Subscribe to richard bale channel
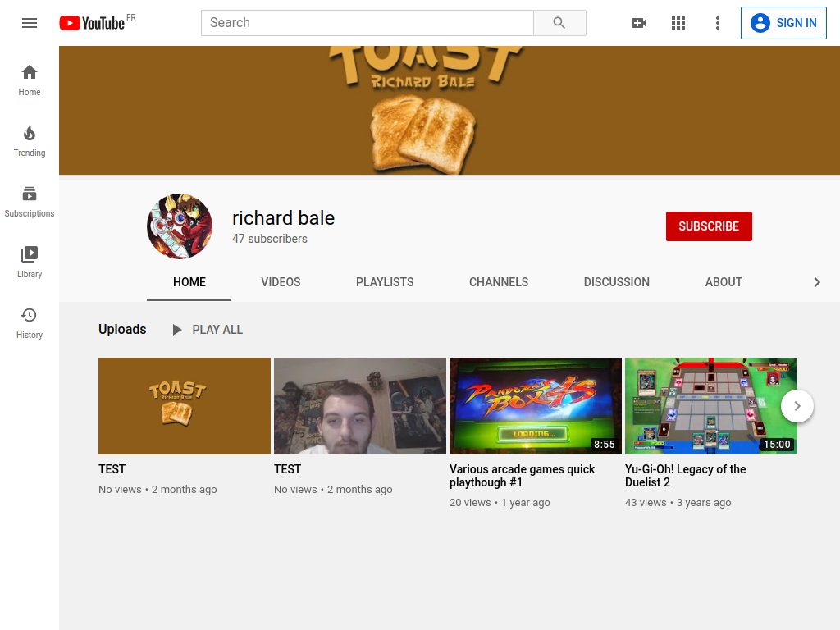Viewport: 840px width, 630px height. coord(709,226)
